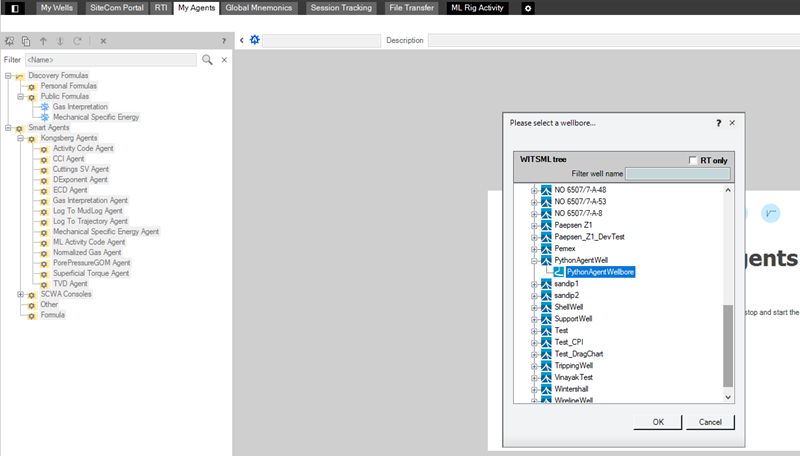Open dialog help question mark
The height and width of the screenshot is (456, 800).
718,123
